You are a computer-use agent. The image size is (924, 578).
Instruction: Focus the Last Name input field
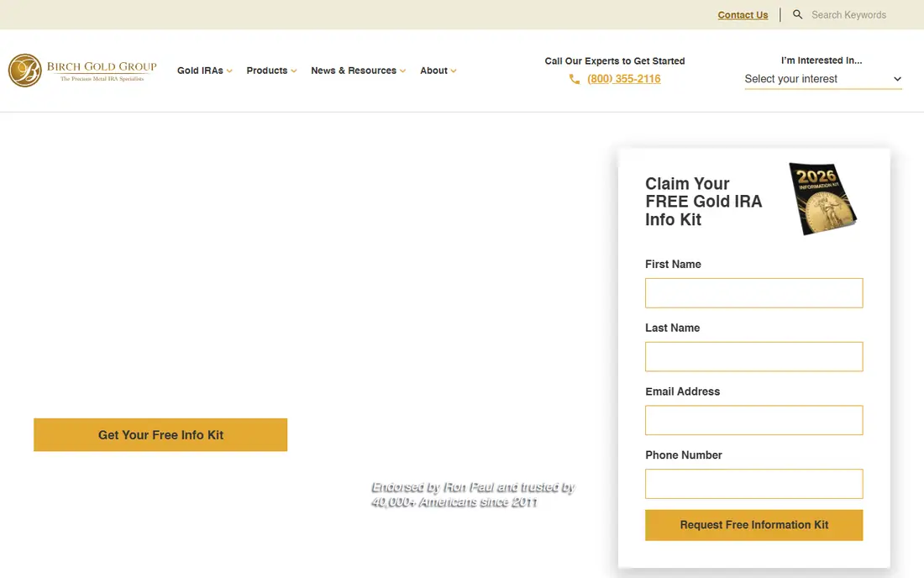coord(753,356)
